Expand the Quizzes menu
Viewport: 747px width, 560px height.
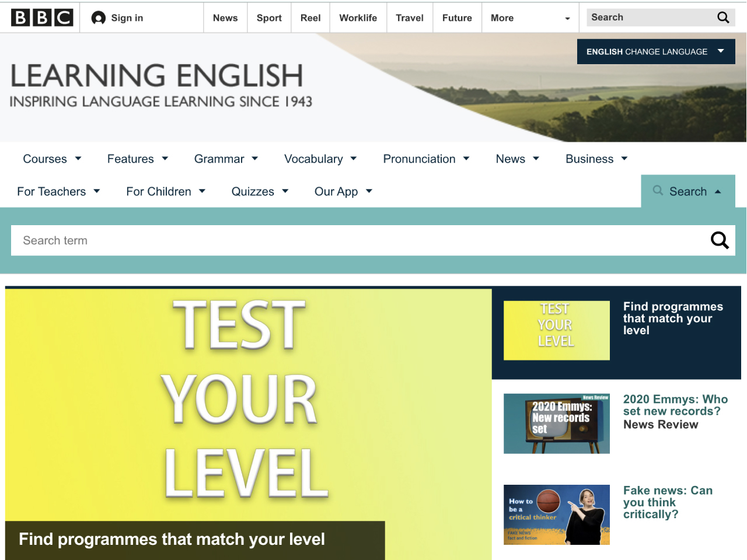pos(260,191)
